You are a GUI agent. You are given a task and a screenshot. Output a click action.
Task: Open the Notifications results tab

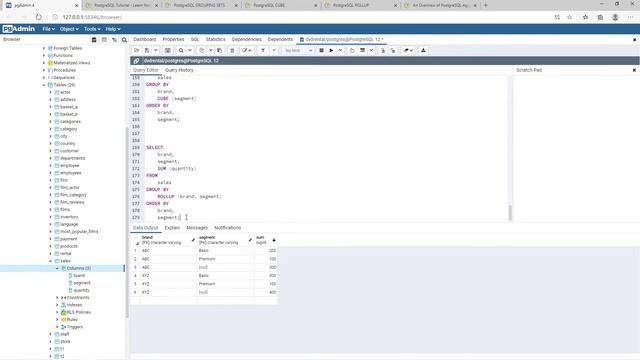(227, 228)
